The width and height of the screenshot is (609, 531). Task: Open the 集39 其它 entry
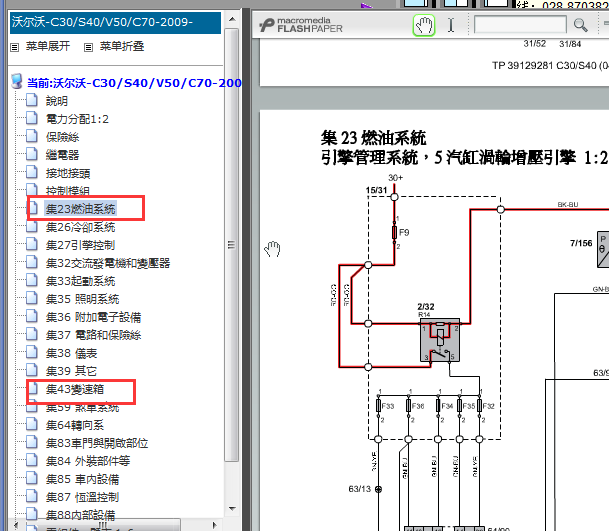[71, 371]
